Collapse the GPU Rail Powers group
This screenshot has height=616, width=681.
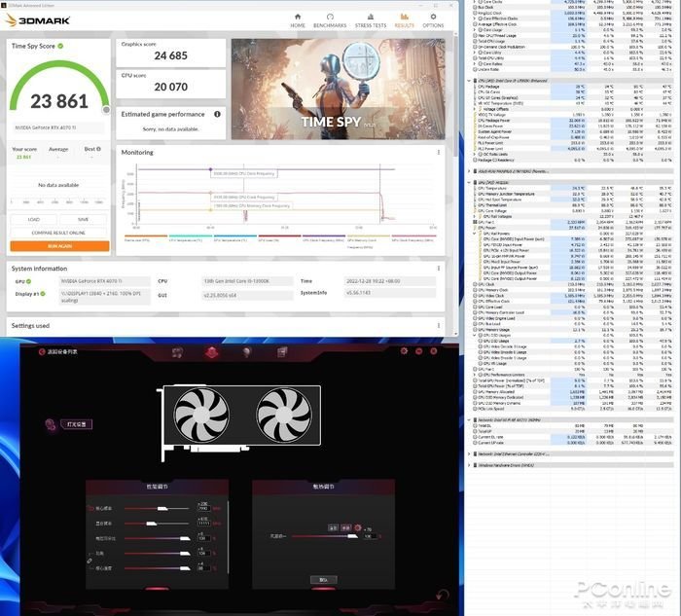point(475,234)
